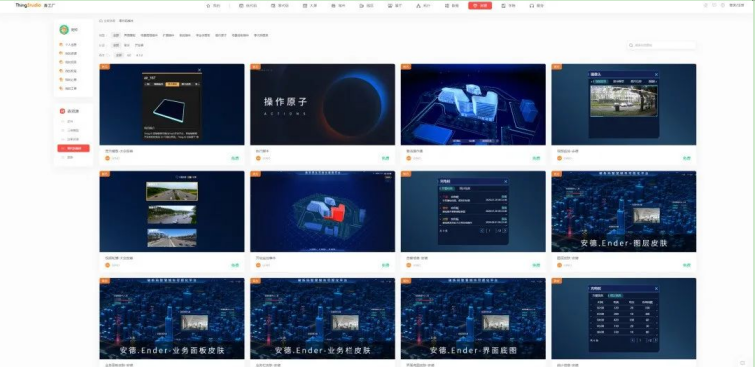Click the green user avatar in the sidebar
Screen dimensions: 755x367
(x=64, y=30)
